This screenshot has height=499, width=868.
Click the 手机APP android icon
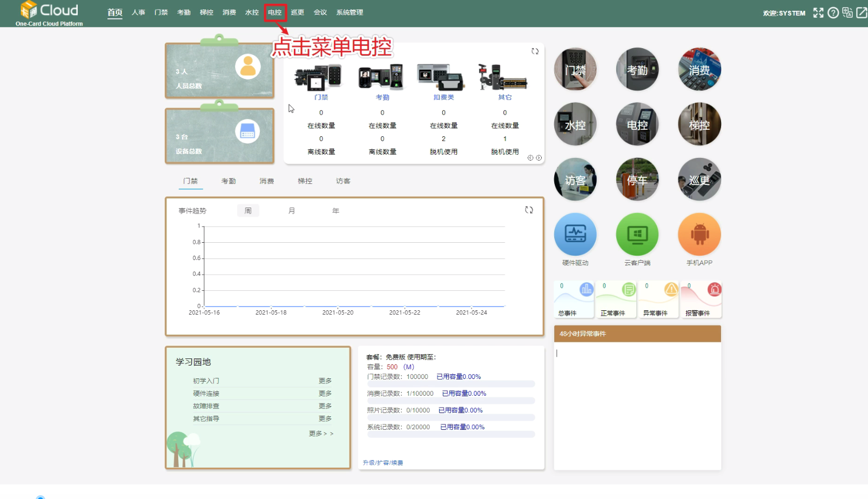point(699,235)
